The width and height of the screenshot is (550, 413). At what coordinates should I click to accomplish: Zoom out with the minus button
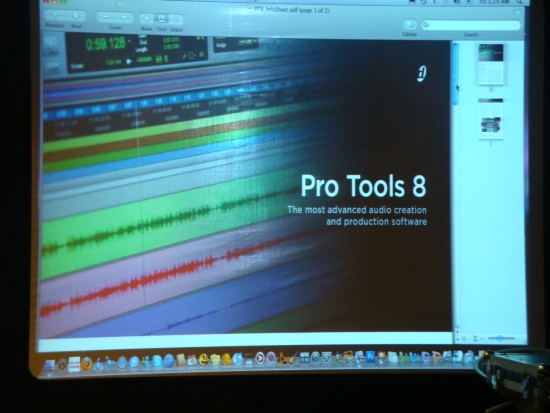(105, 17)
